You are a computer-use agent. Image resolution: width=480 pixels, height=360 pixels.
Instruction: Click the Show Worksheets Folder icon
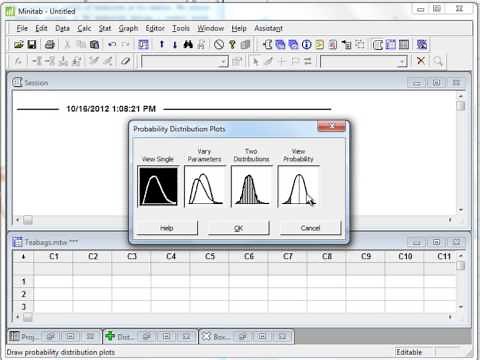tap(280, 44)
